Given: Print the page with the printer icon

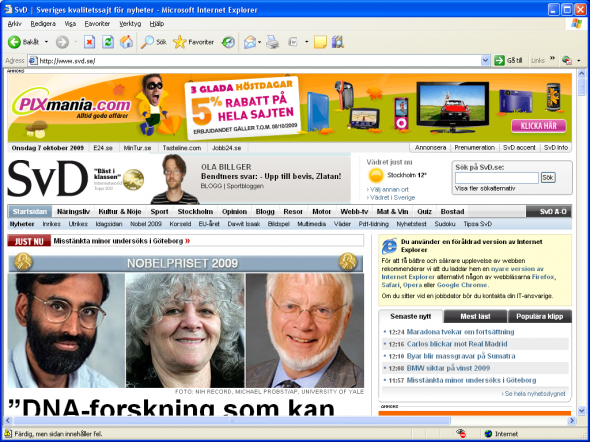Looking at the screenshot, I should coord(272,42).
